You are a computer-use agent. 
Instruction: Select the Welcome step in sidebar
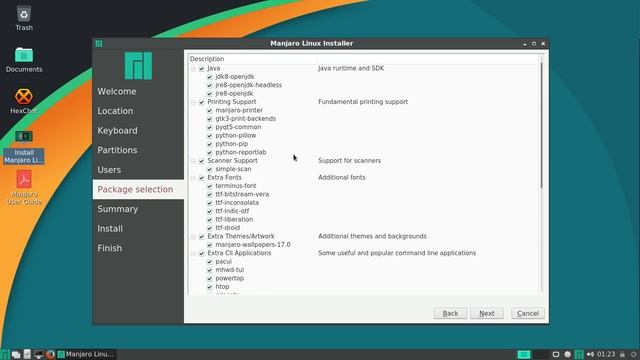[117, 91]
